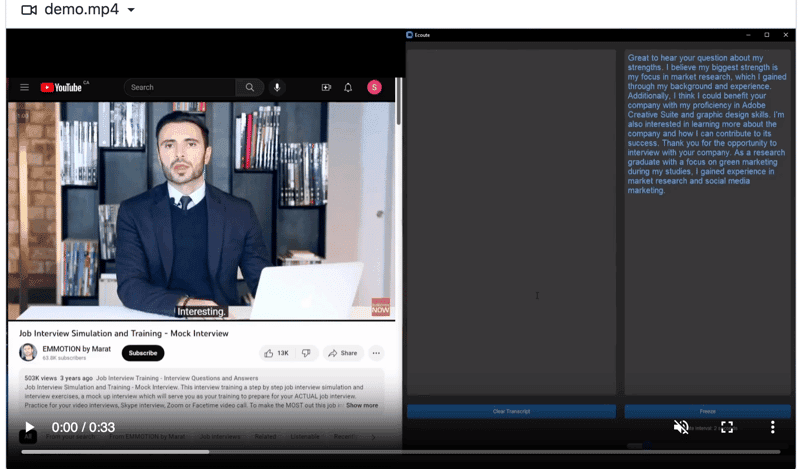Open the demo.mp4 file dropdown
Viewport: 800px width, 469px height.
(x=131, y=10)
